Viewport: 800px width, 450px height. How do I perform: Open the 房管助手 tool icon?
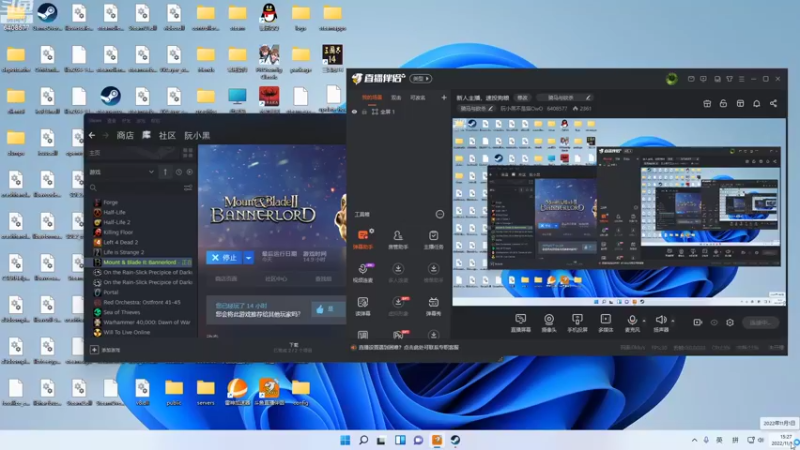[398, 239]
